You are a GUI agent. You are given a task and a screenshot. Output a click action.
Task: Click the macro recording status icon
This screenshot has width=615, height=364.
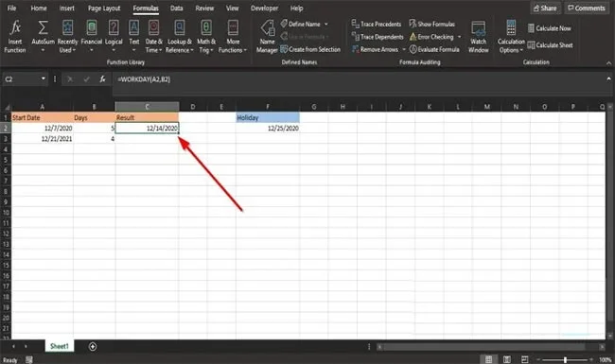pos(29,359)
